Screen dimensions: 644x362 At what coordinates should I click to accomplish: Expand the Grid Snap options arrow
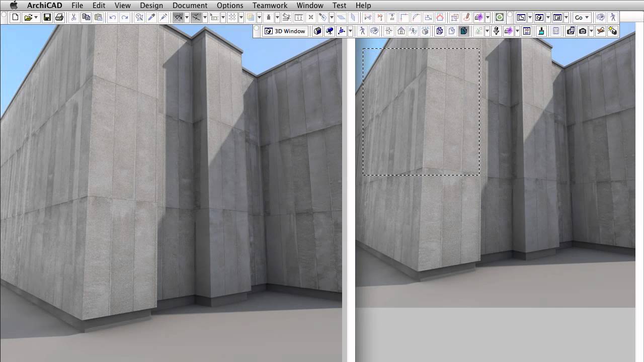coord(241,18)
